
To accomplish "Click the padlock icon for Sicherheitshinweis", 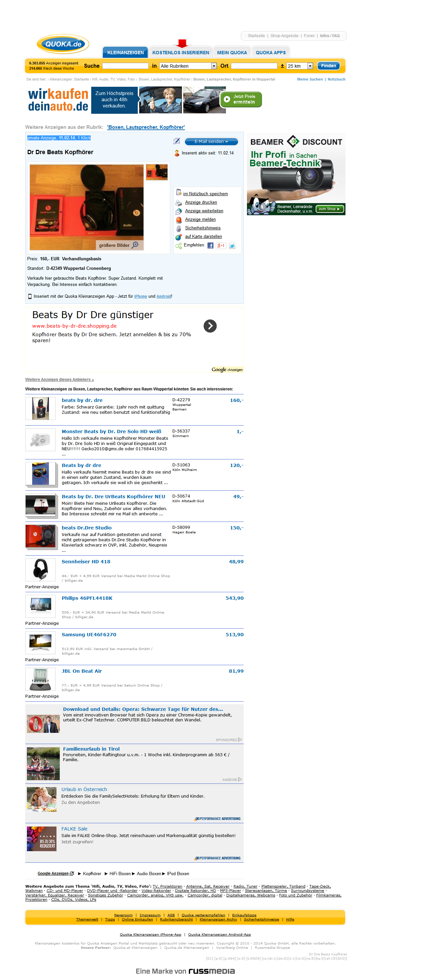I will pyautogui.click(x=178, y=228).
